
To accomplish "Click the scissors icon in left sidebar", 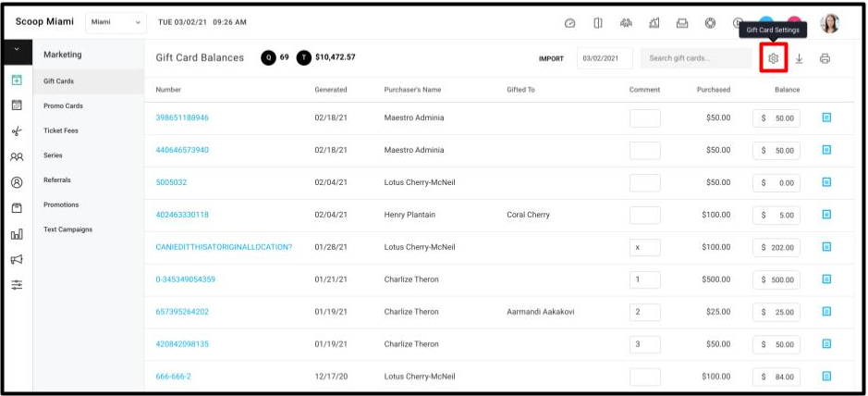I will [17, 131].
